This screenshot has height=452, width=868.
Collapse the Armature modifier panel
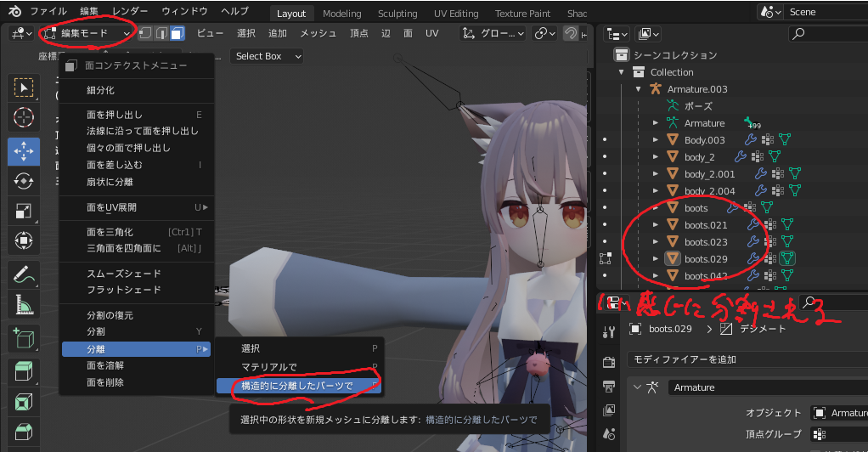tap(637, 387)
